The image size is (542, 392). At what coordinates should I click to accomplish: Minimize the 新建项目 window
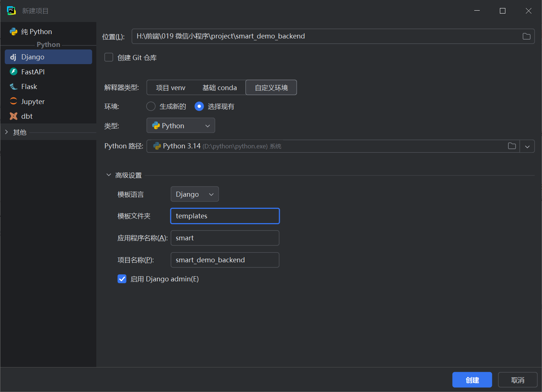click(477, 11)
